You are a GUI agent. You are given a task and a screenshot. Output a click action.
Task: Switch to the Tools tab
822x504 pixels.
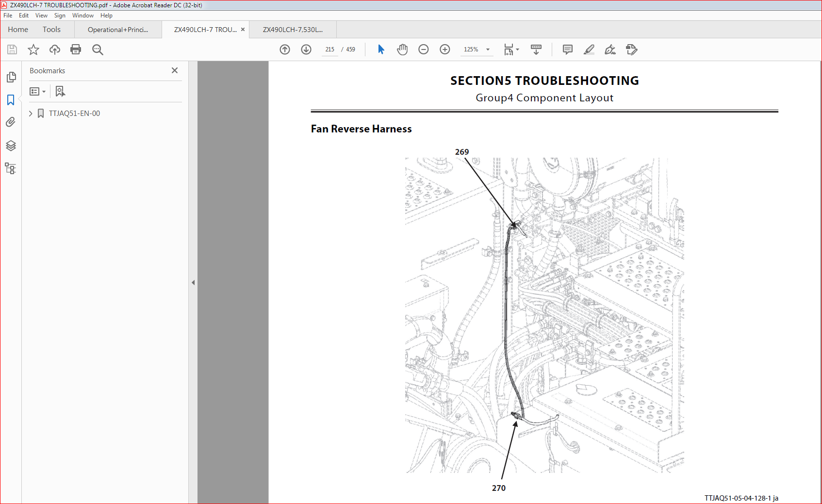coord(51,30)
